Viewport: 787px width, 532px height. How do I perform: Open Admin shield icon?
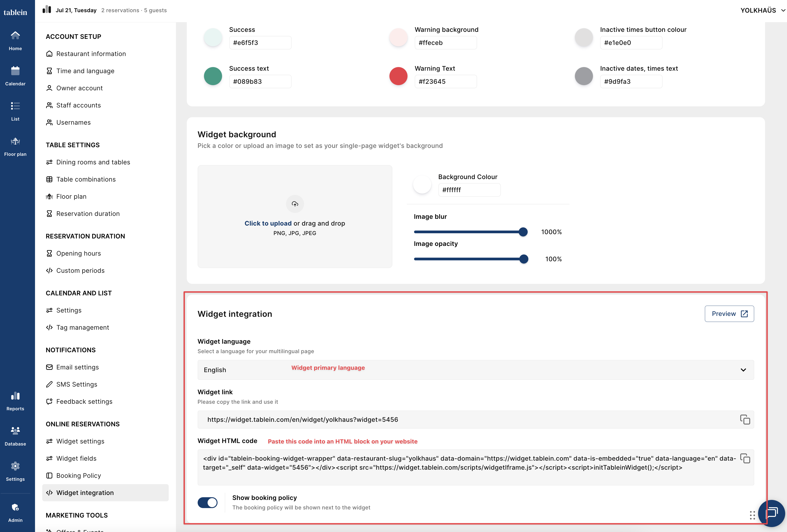coord(15,513)
